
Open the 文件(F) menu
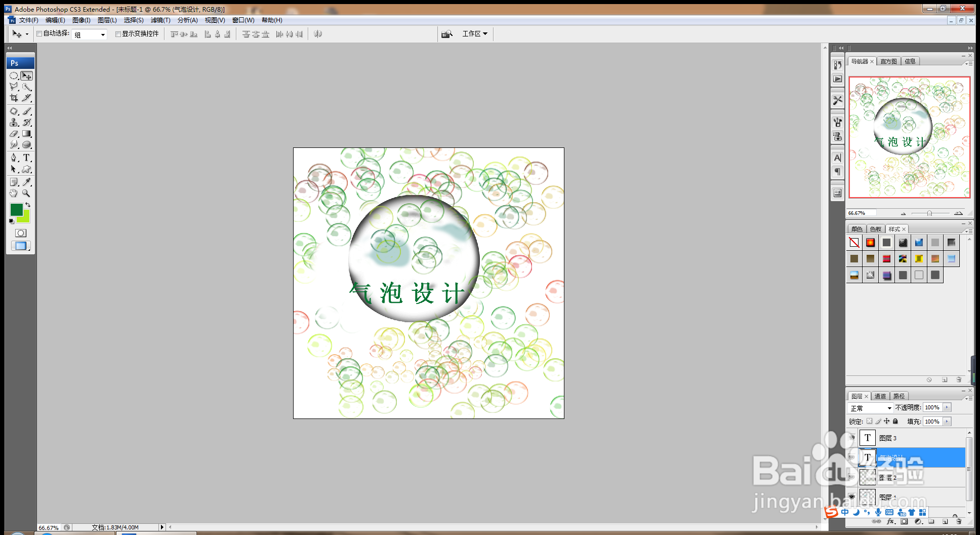28,20
